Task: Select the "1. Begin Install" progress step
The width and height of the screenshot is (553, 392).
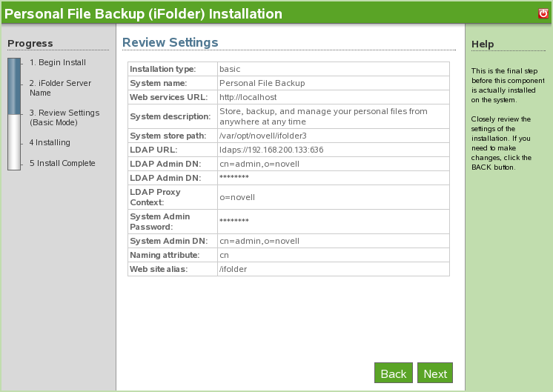Action: 58,63
